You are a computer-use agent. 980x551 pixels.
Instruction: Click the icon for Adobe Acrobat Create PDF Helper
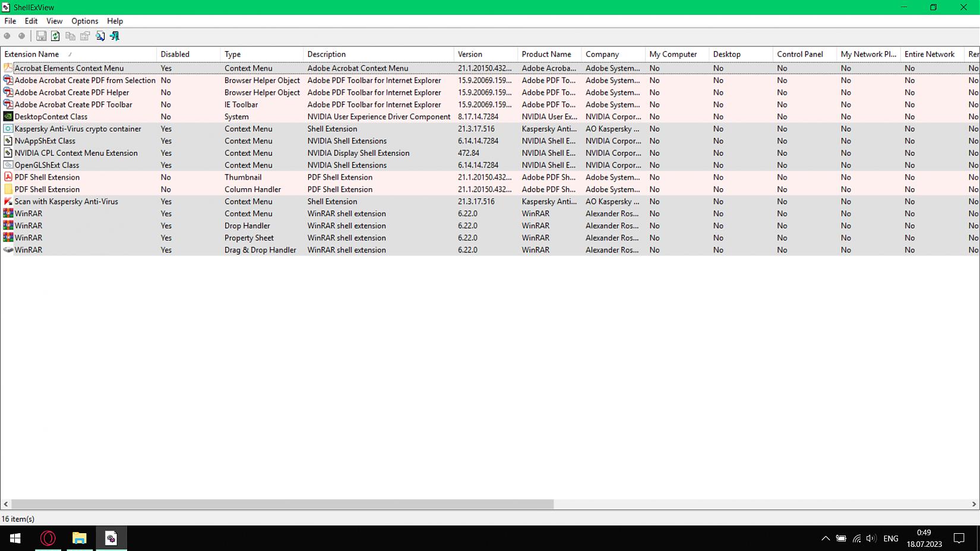coord(8,93)
